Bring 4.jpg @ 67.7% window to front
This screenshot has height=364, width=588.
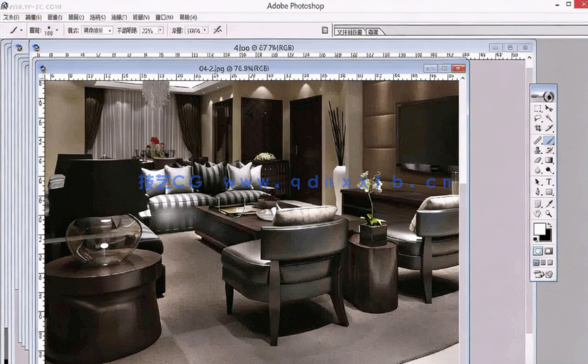coord(264,48)
